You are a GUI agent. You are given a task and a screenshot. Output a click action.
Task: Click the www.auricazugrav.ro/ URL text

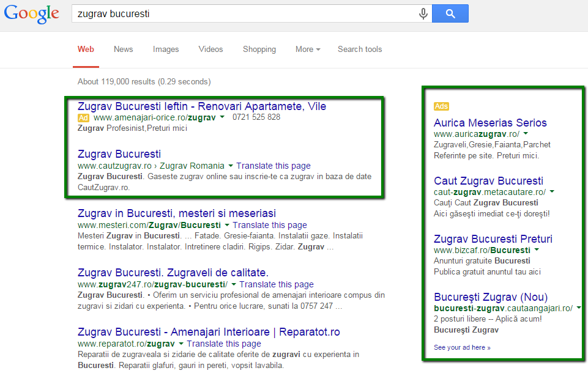(477, 134)
